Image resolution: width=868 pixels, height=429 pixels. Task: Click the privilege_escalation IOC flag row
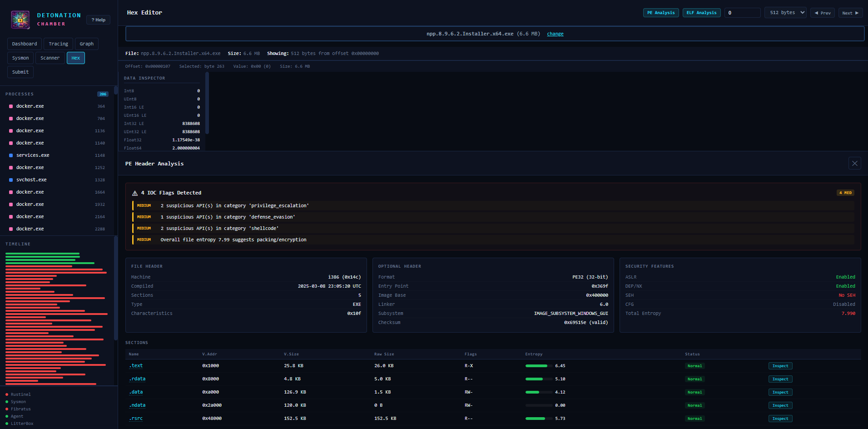(493, 206)
